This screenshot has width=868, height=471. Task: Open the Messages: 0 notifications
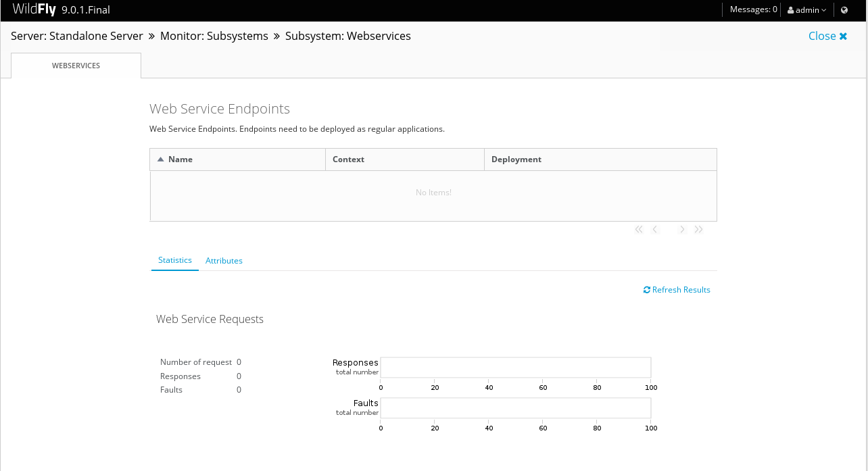753,10
